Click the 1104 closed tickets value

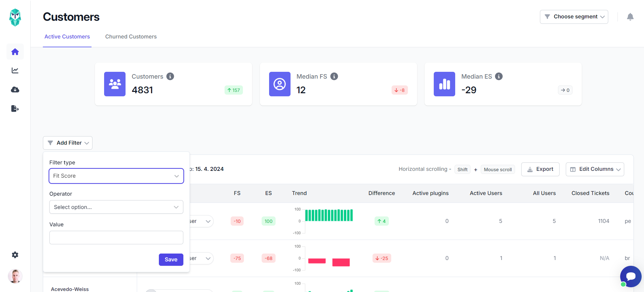pyautogui.click(x=604, y=221)
